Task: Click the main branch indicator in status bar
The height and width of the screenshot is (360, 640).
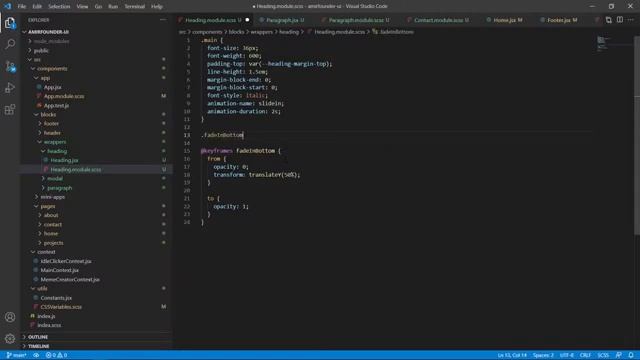Action: pos(16,355)
